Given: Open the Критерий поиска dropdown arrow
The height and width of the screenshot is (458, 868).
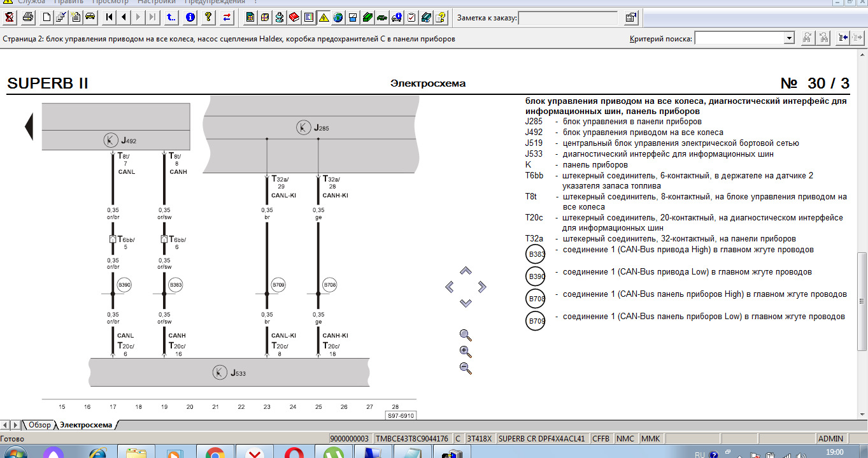Looking at the screenshot, I should [789, 38].
